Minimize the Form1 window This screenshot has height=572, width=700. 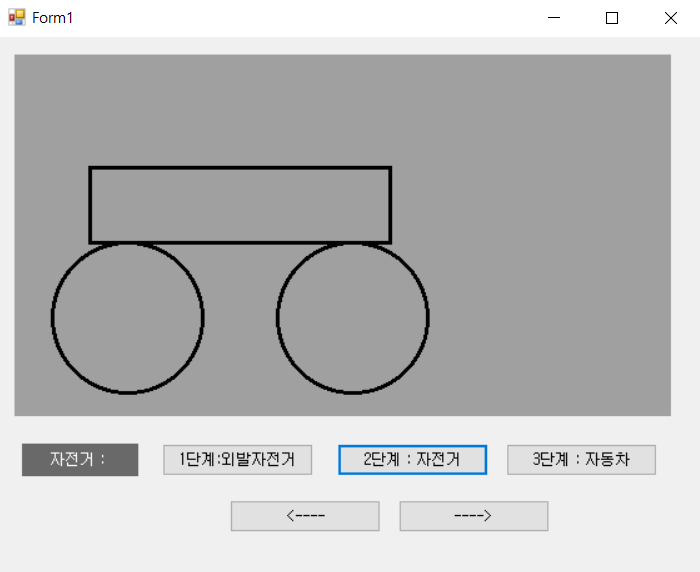tap(554, 18)
